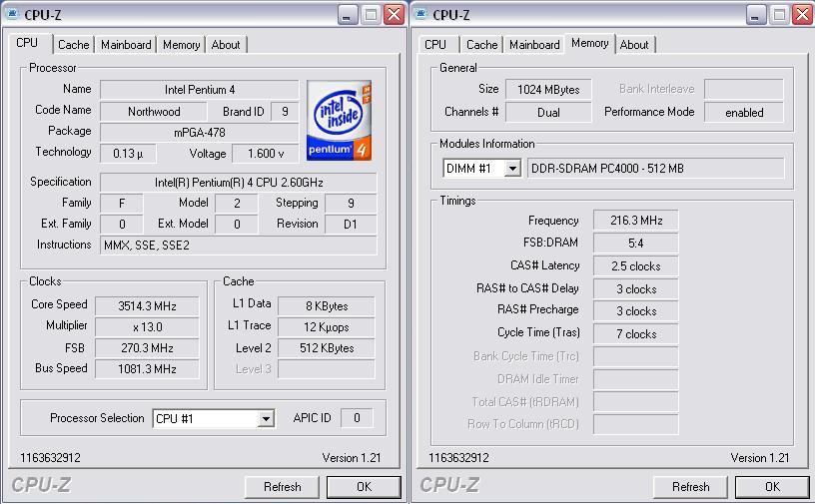This screenshot has height=504, width=815.
Task: Click OK in the right CPU-Z window
Action: coord(772,487)
